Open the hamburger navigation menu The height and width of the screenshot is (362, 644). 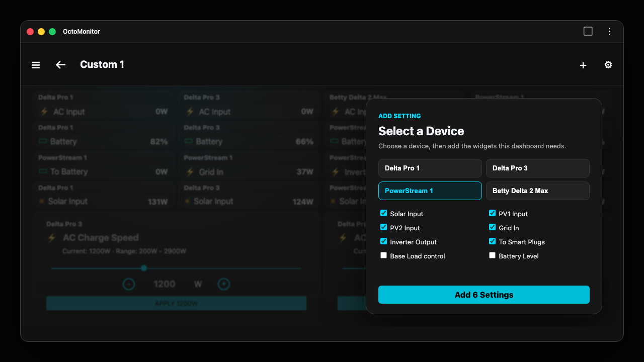[x=36, y=65]
